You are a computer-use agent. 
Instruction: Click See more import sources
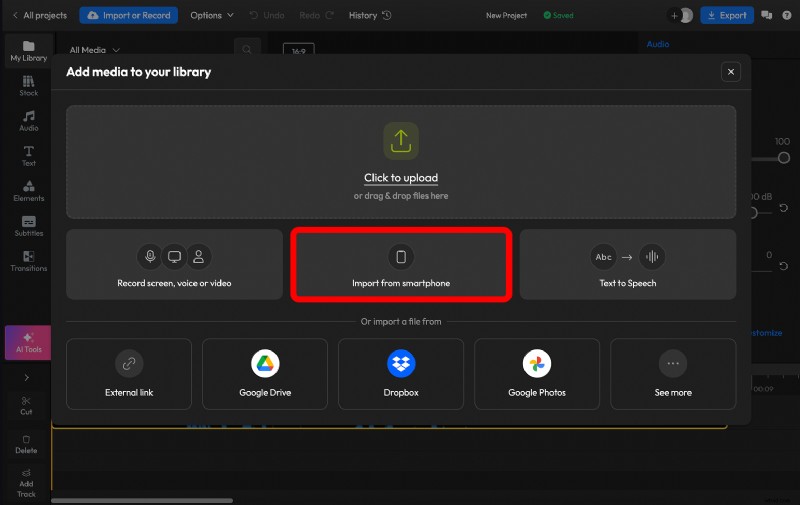pos(673,373)
